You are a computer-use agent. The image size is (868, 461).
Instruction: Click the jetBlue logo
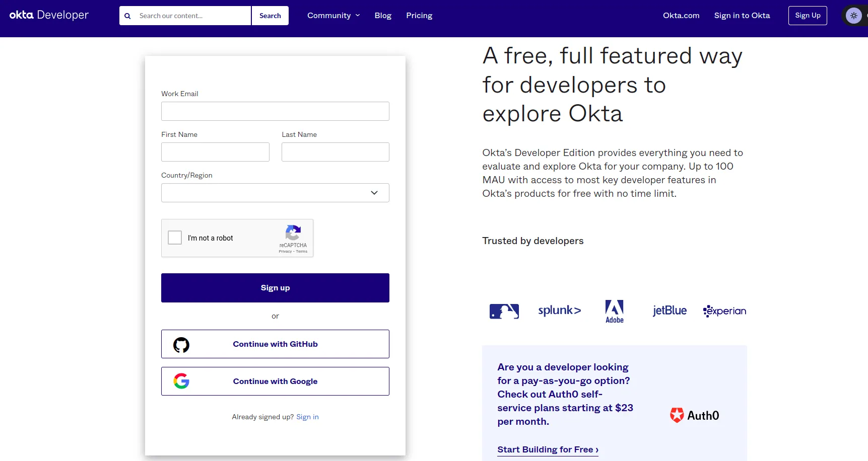[x=670, y=311]
